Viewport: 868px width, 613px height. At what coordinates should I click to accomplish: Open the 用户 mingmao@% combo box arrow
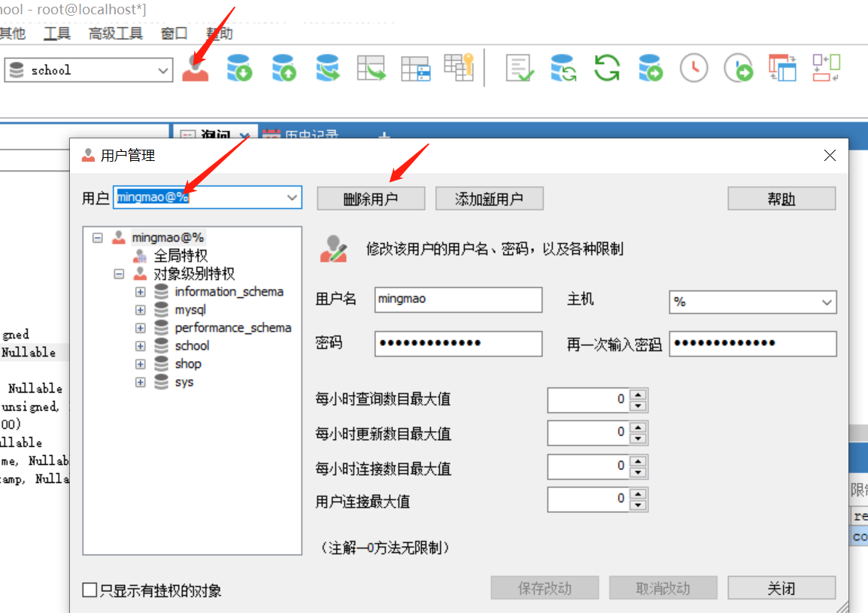click(x=292, y=198)
